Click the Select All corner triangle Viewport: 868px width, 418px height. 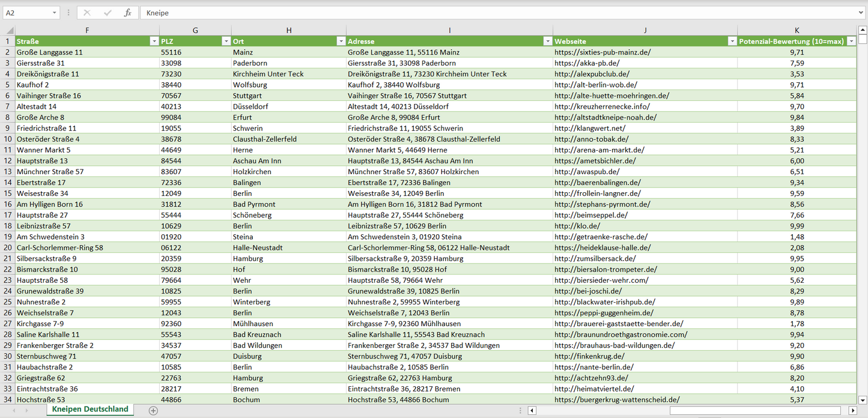(8, 31)
